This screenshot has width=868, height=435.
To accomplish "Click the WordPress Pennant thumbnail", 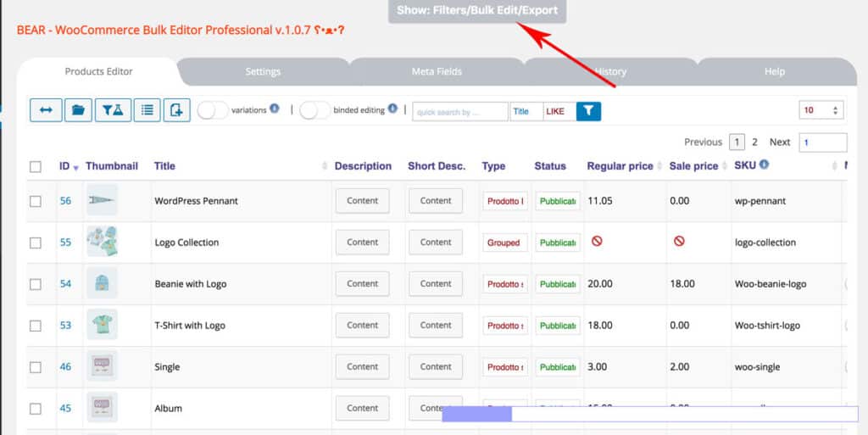I will [x=102, y=200].
